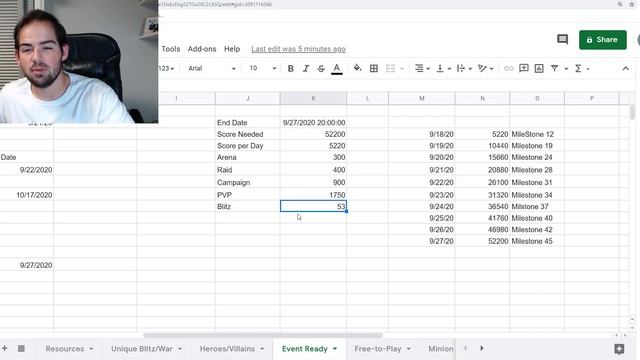Open vertical align options

tap(443, 69)
